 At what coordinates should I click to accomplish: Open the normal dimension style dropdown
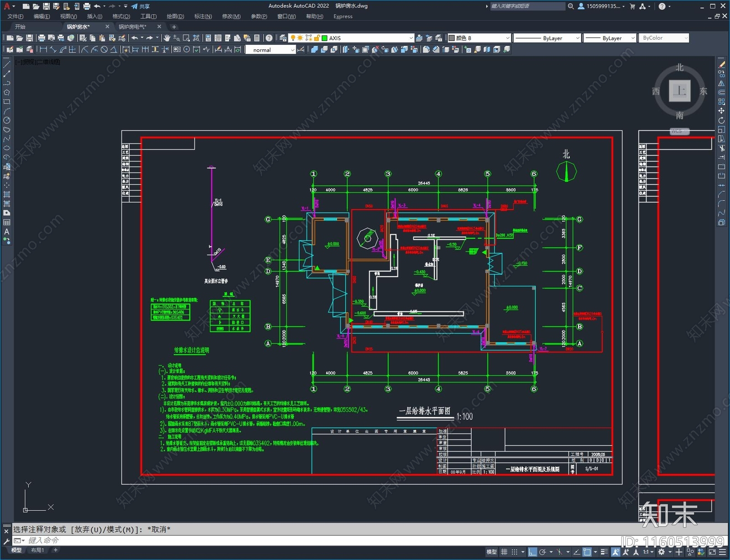[292, 50]
